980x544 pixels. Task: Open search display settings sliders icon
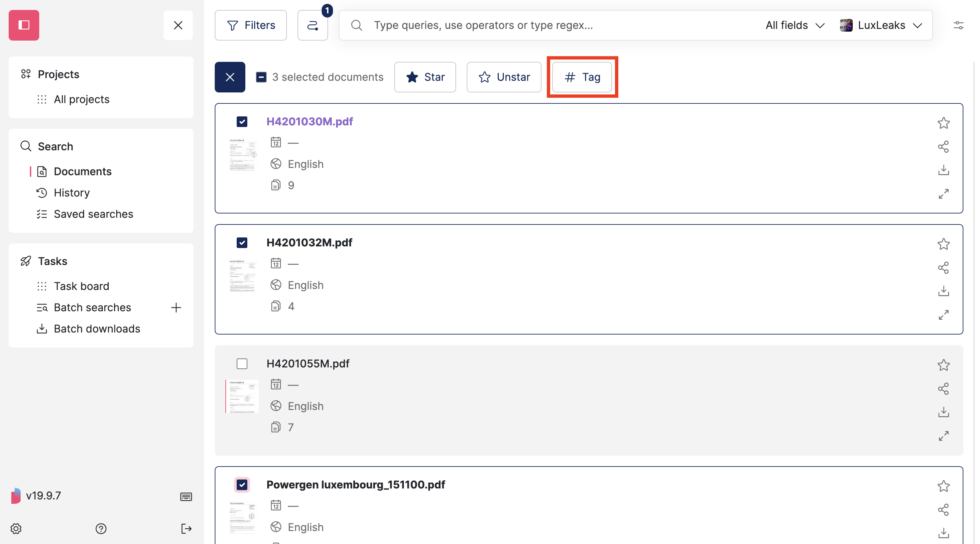958,25
